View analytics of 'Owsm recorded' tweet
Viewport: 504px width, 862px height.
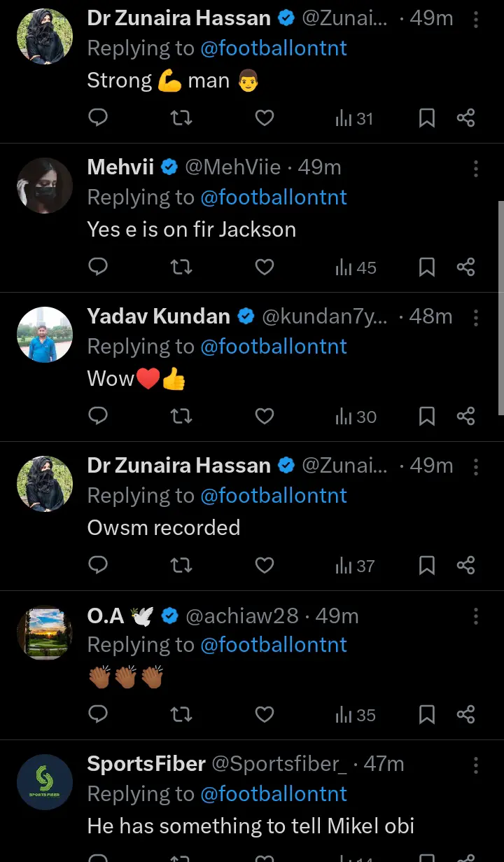point(355,566)
